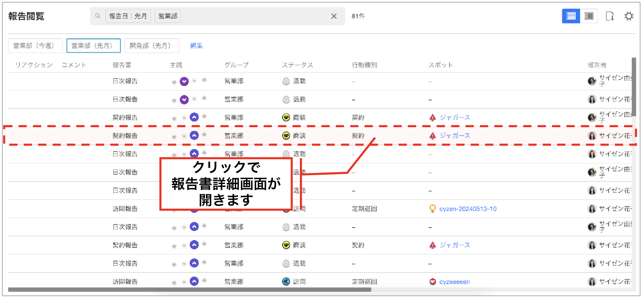This screenshot has width=644, height=300.
Task: Click blue up rating in the cyzeeeeen row
Action: [194, 281]
